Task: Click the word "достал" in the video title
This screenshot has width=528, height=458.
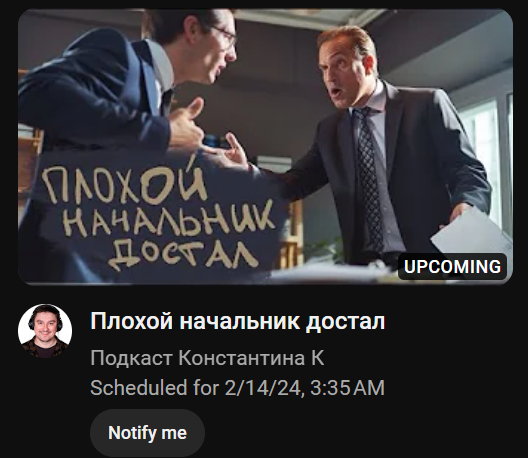Action: 345,322
